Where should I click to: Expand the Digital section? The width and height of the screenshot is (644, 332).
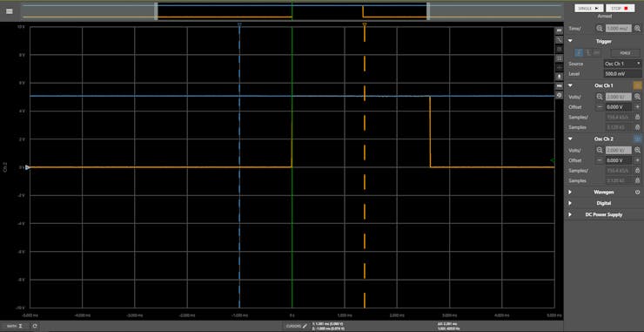coord(570,203)
